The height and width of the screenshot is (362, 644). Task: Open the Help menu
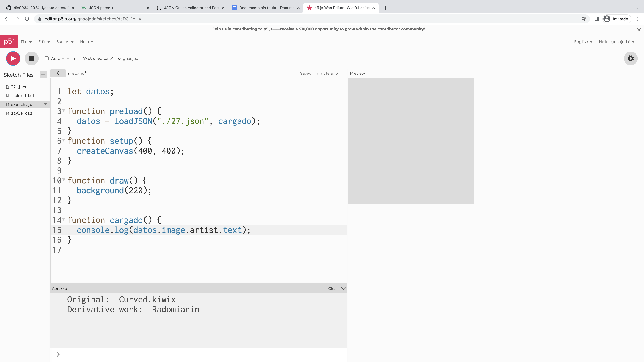(87, 42)
